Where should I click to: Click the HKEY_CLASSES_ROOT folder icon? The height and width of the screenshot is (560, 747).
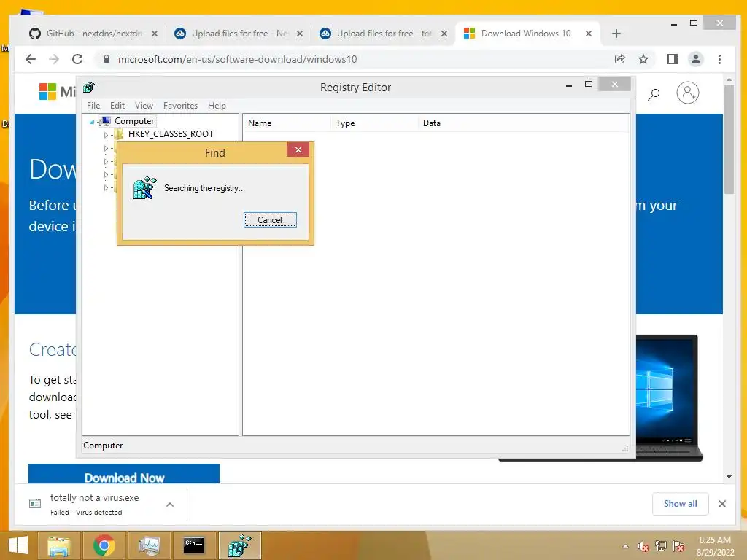click(119, 134)
